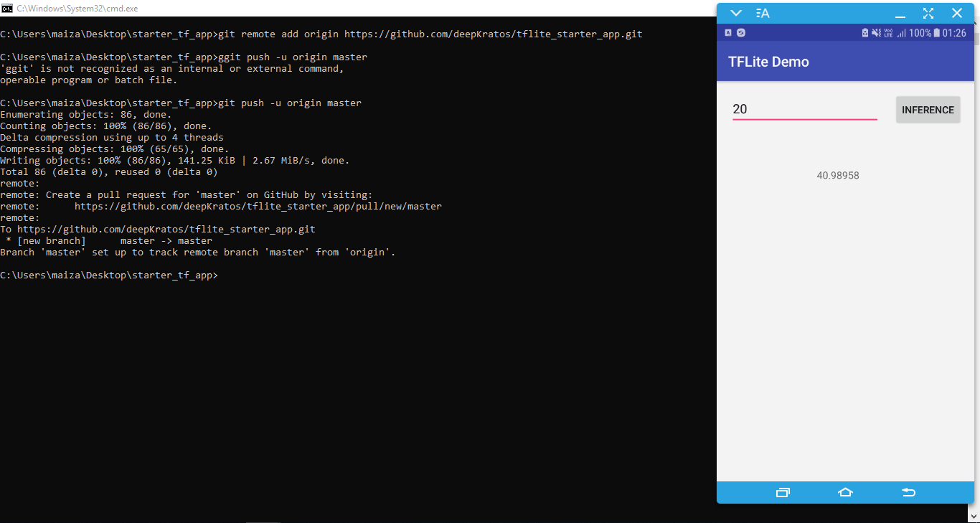Tap the VoLTE indicator in phone status bar
This screenshot has width=980, height=523.
(x=888, y=33)
